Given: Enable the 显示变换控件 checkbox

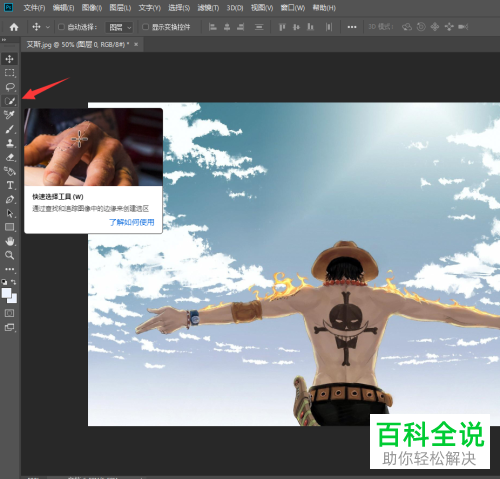Looking at the screenshot, I should 145,27.
